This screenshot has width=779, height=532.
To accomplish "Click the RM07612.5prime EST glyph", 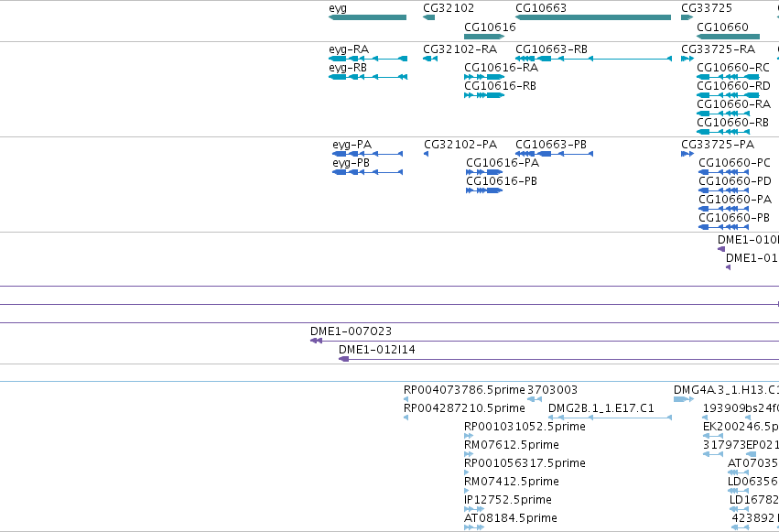I will coord(469,454).
